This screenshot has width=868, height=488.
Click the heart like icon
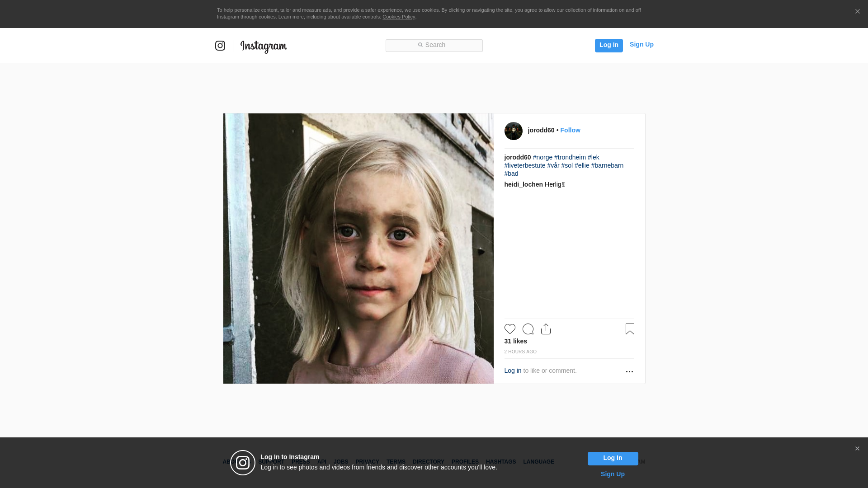(x=509, y=329)
